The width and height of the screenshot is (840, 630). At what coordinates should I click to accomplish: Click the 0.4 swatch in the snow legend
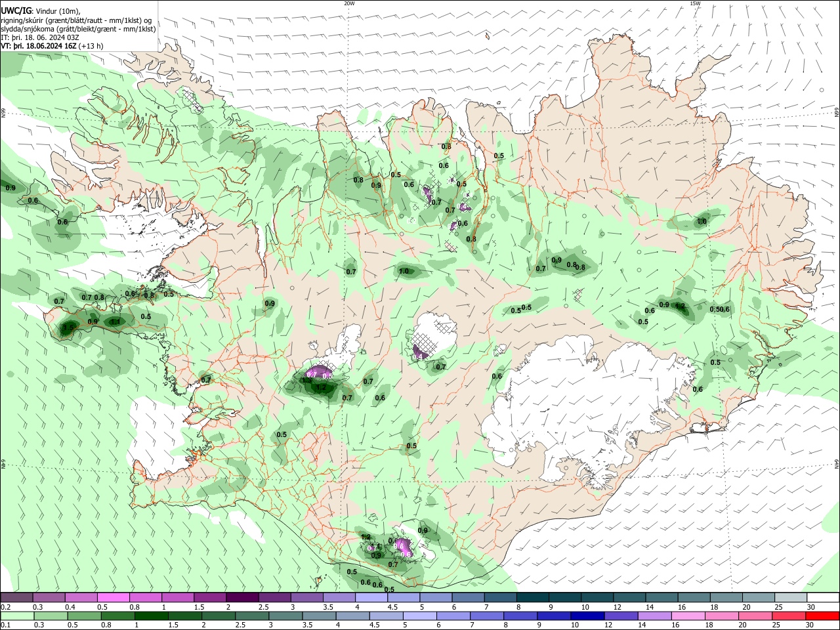click(x=81, y=598)
